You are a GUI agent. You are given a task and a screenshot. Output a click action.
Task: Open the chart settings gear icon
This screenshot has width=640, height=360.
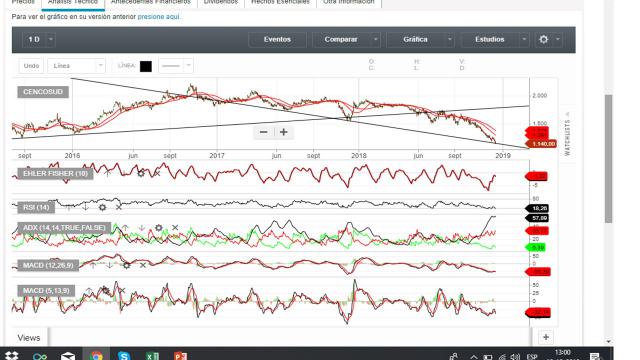point(544,40)
